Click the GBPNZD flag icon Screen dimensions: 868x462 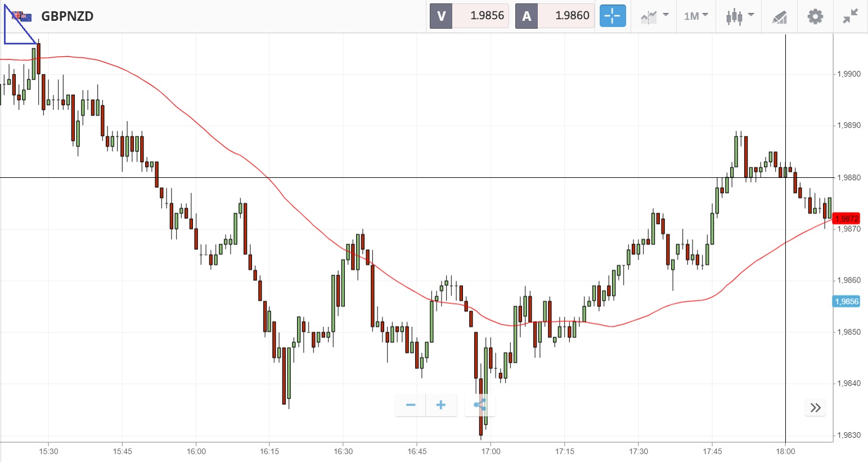(x=21, y=16)
